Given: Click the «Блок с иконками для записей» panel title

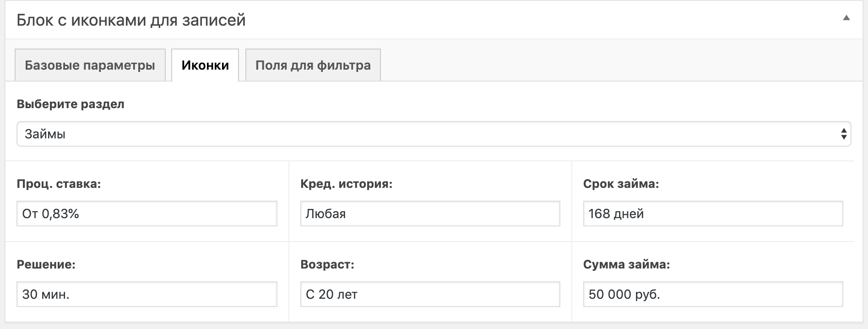Looking at the screenshot, I should coord(131,20).
